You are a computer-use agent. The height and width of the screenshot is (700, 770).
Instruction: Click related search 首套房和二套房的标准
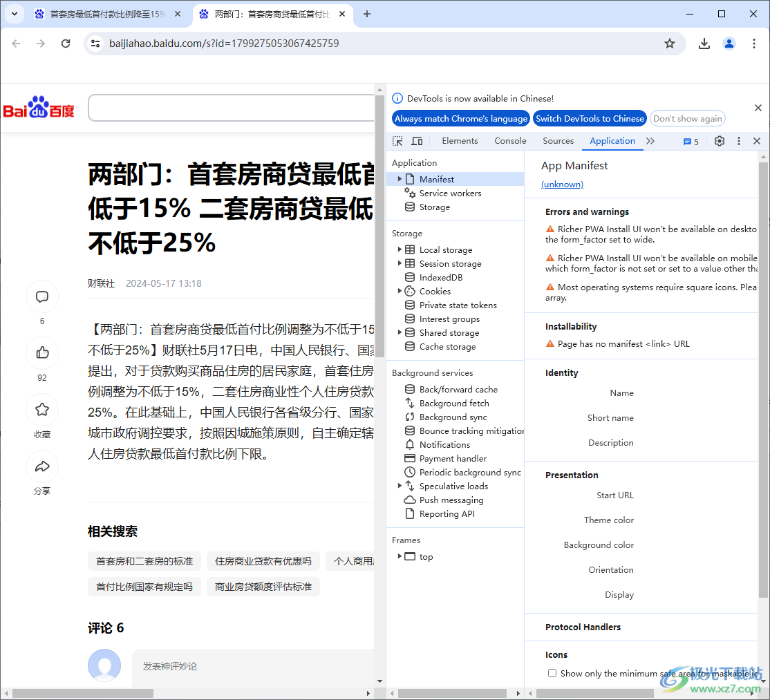pyautogui.click(x=144, y=561)
